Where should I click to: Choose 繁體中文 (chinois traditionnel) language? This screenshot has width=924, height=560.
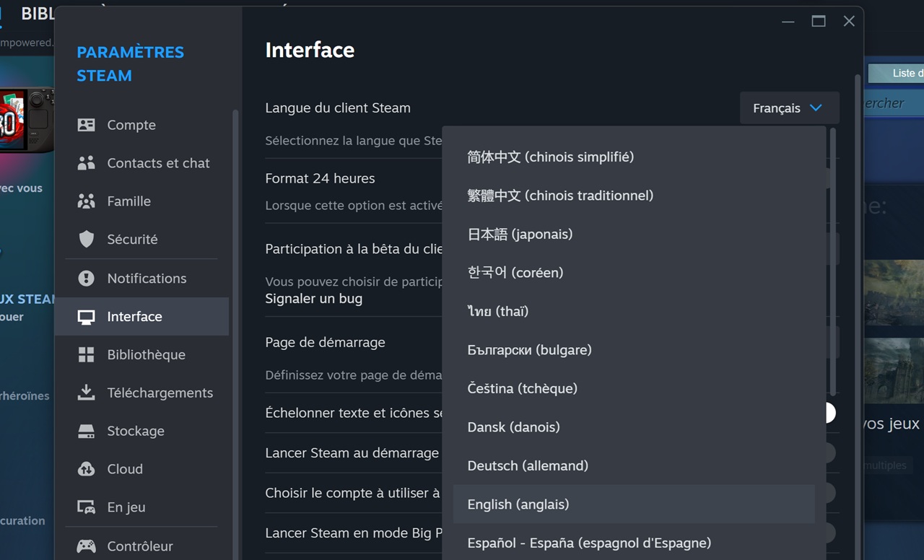pyautogui.click(x=634, y=196)
